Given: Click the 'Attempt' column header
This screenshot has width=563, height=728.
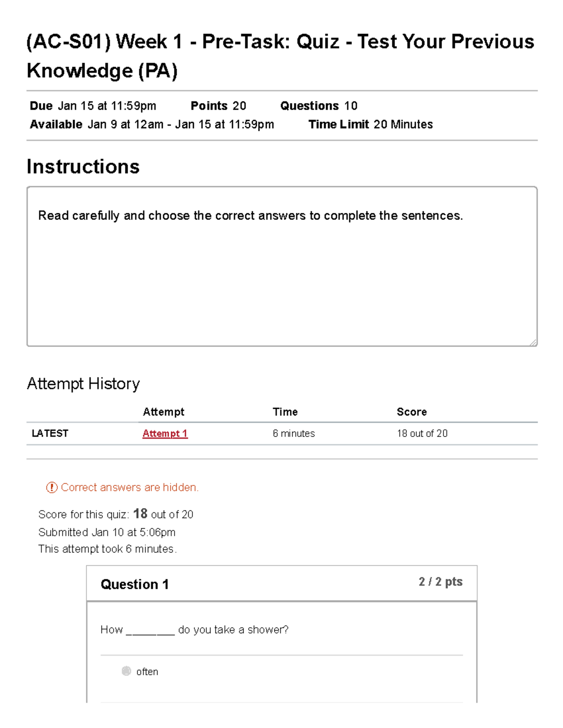Looking at the screenshot, I should [x=164, y=412].
